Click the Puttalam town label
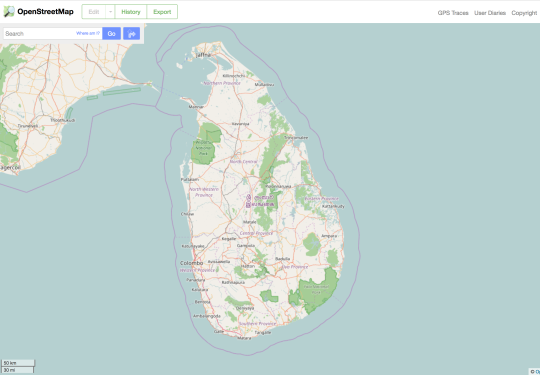Viewport: 540px width, 375px height. click(x=190, y=179)
